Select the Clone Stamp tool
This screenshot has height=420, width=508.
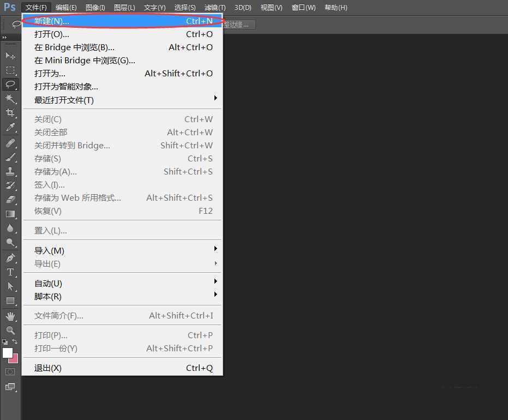pos(10,171)
